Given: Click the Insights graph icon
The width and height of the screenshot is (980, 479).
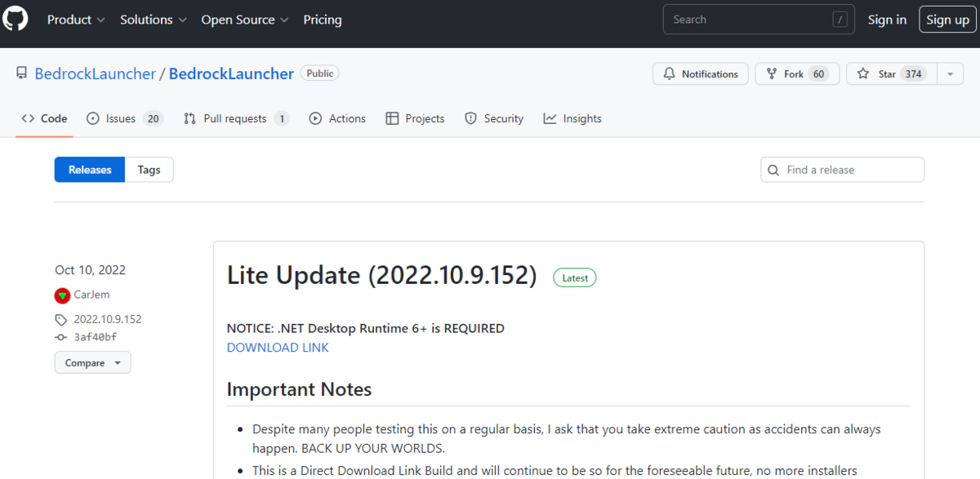Looking at the screenshot, I should click(x=550, y=118).
